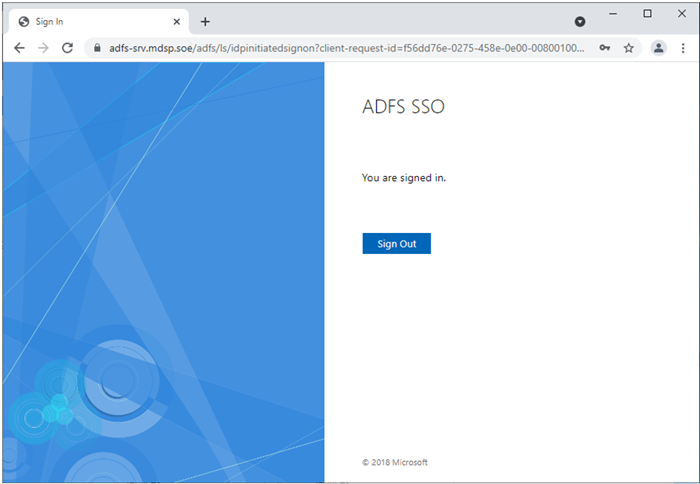This screenshot has width=700, height=484.
Task: Close the Chrome window
Action: 682,14
